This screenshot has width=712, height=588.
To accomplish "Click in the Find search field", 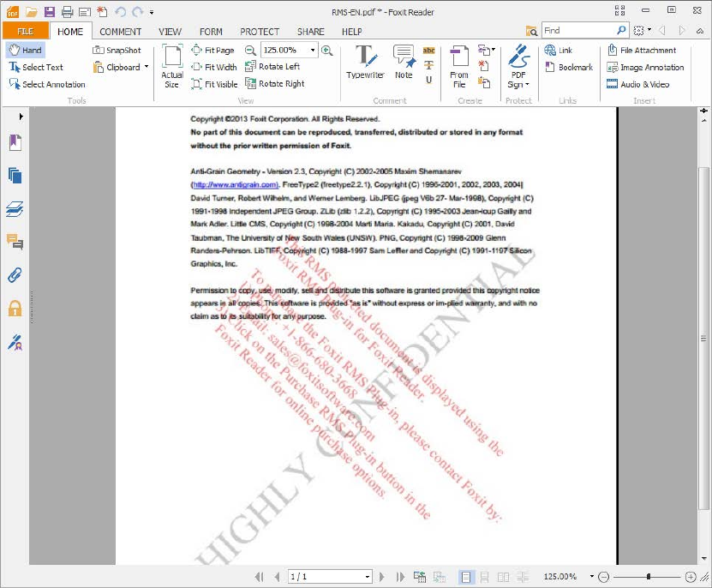I will tap(580, 31).
